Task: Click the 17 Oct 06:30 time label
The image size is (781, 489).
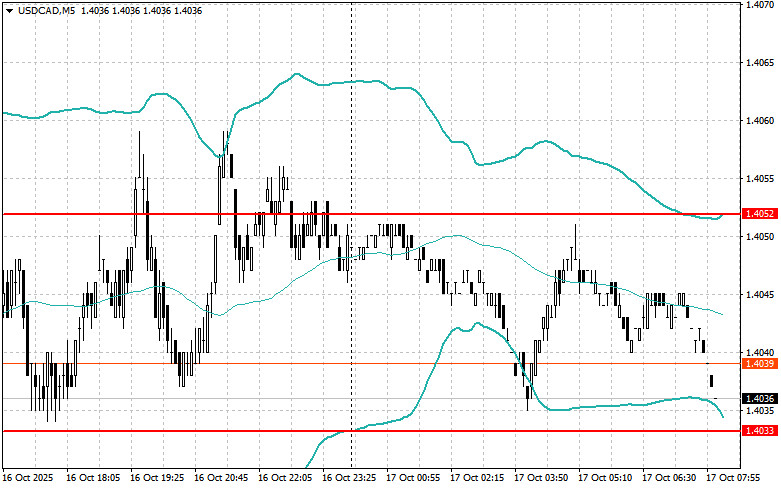Action: pos(669,478)
